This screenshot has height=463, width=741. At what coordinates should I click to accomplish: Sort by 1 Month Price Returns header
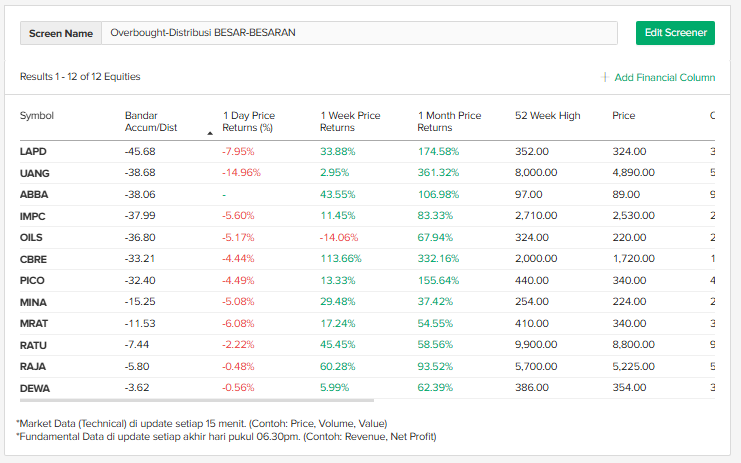[449, 121]
